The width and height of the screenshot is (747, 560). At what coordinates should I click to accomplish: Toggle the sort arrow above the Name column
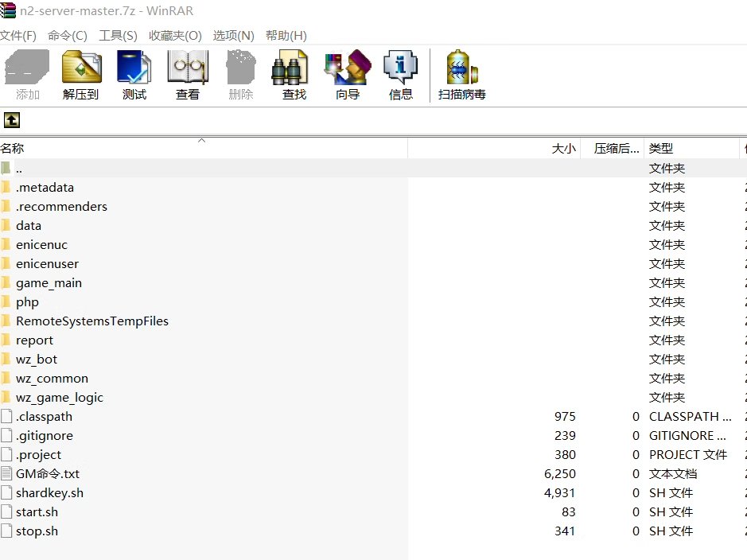[x=201, y=141]
